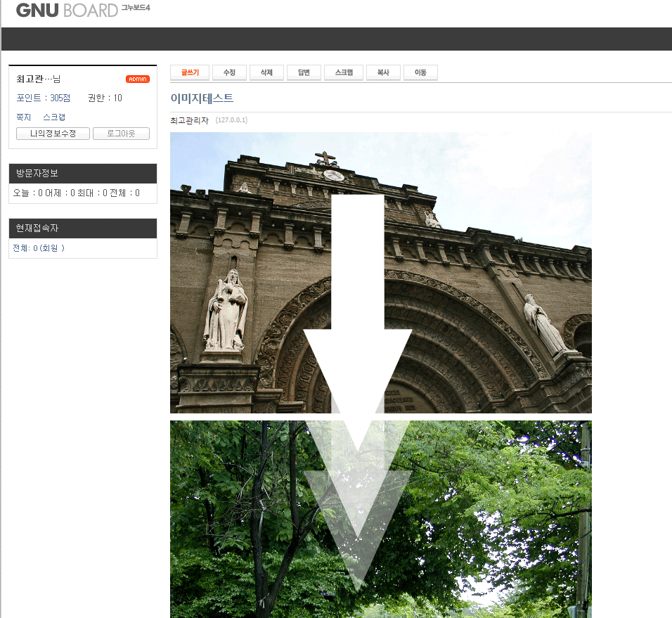
Task: Click the orange admin badge
Action: coord(137,79)
